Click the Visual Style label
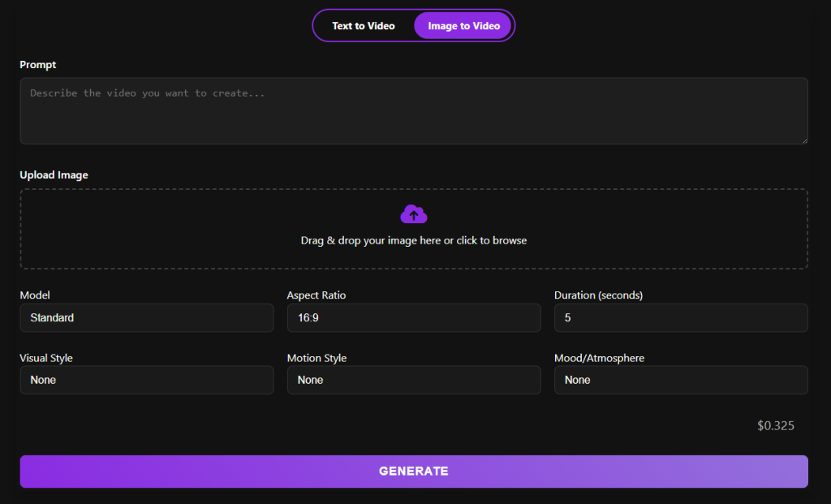Screen dimensions: 831x504 46,358
